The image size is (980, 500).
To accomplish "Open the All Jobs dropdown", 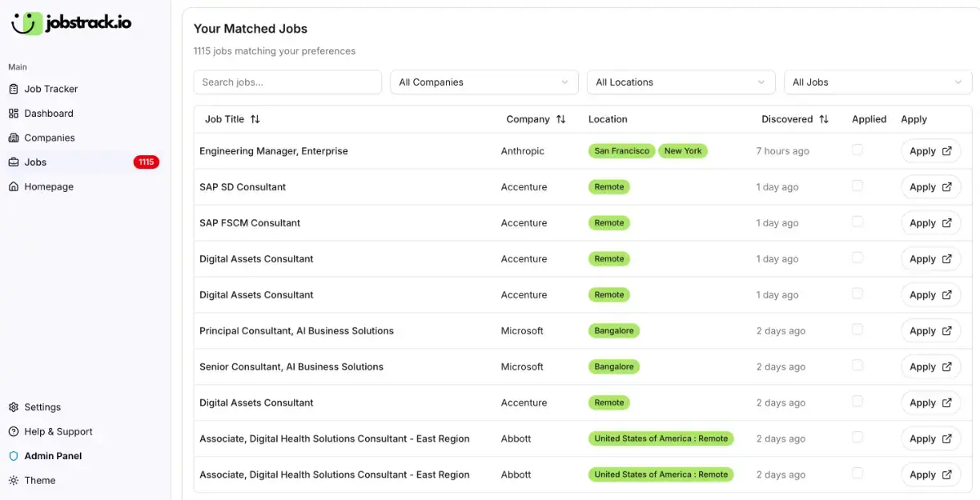I will click(878, 83).
